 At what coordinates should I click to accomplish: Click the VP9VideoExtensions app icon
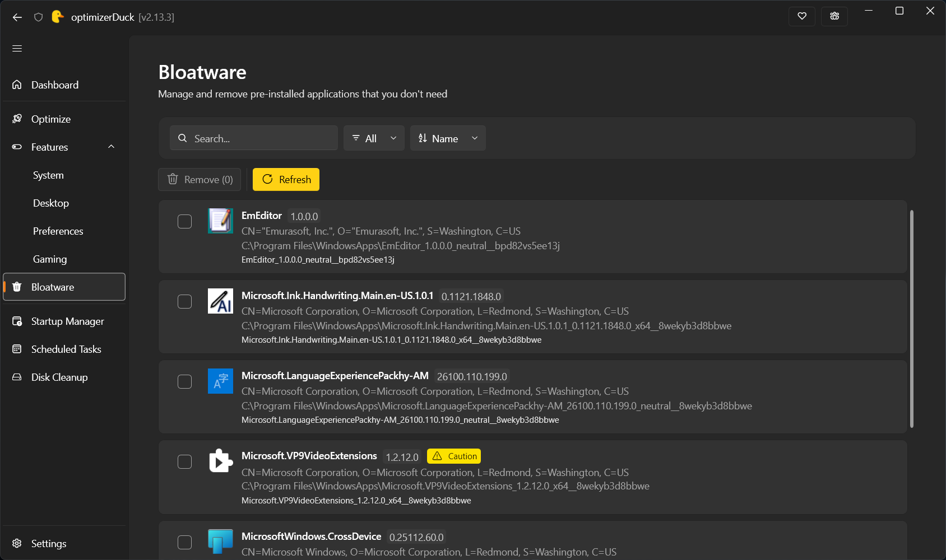tap(220, 461)
